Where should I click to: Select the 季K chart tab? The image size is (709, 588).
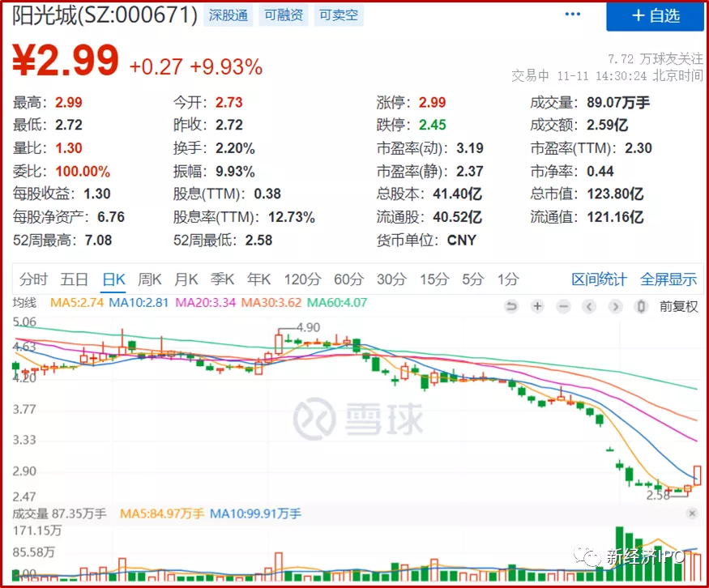click(x=223, y=279)
